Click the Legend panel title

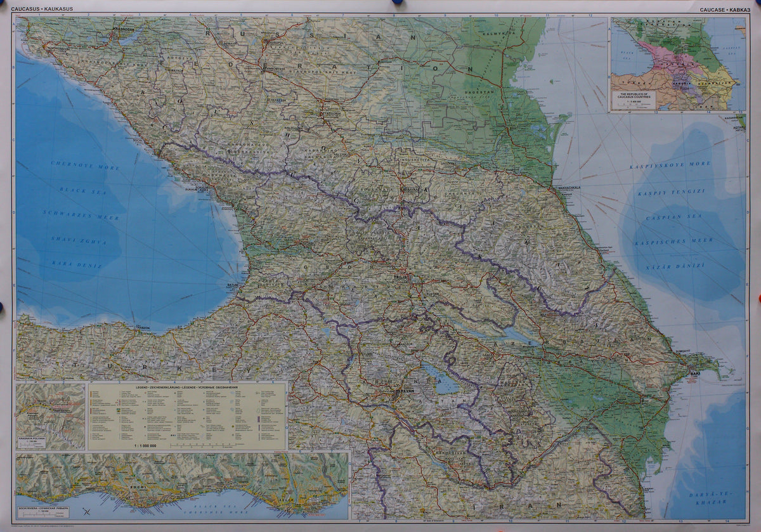[x=186, y=386]
